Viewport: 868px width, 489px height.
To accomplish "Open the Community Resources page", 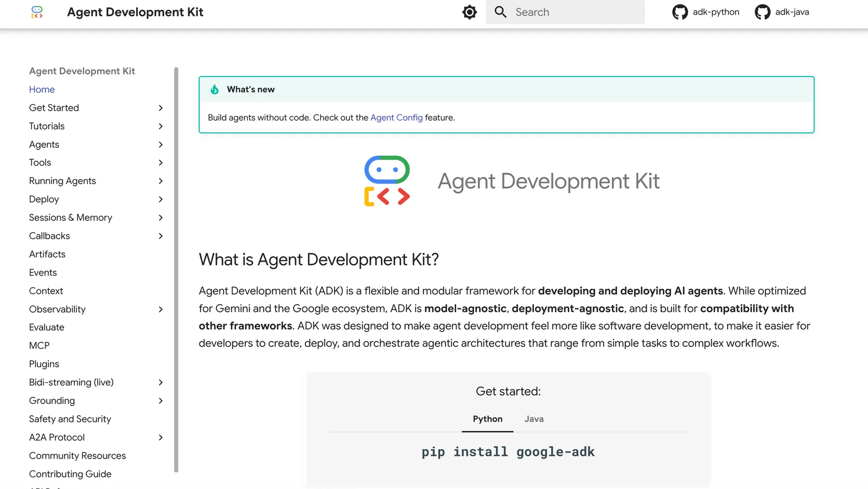I will point(78,455).
